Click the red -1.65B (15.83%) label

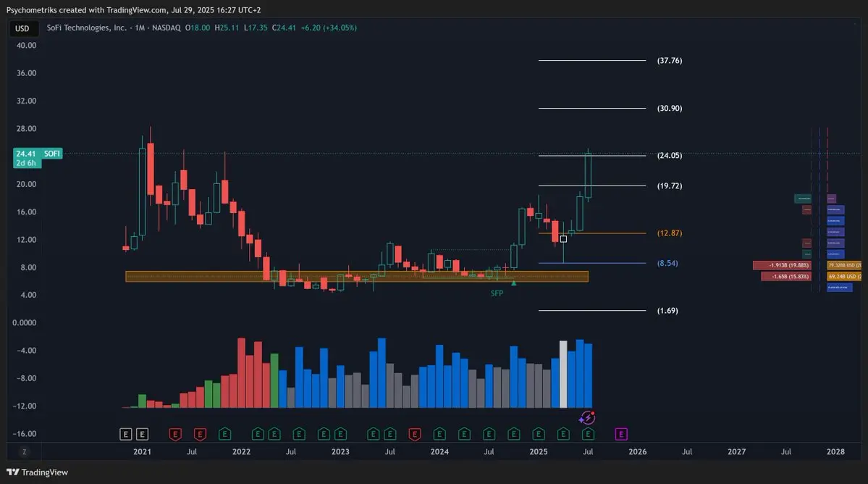point(786,276)
